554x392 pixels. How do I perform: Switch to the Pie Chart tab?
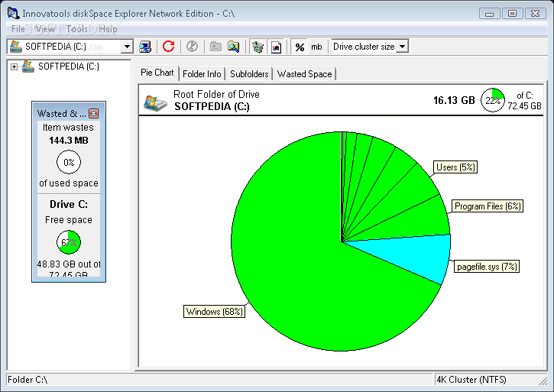[157, 73]
